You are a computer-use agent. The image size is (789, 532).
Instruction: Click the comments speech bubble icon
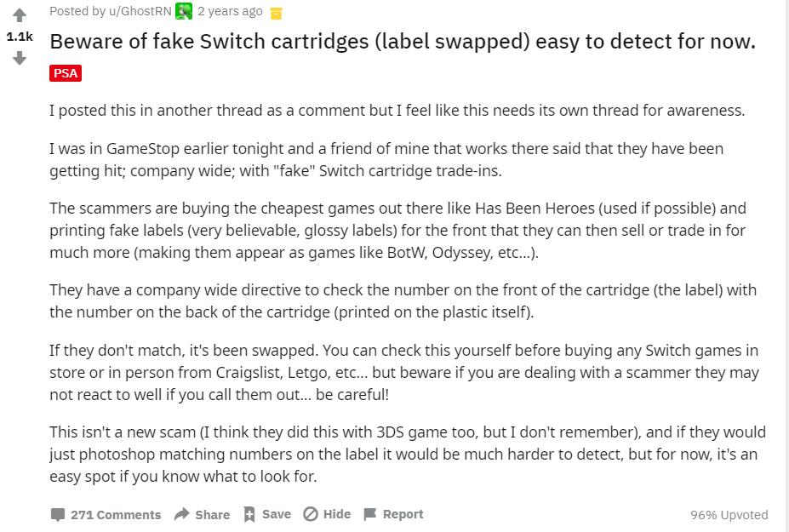click(58, 514)
